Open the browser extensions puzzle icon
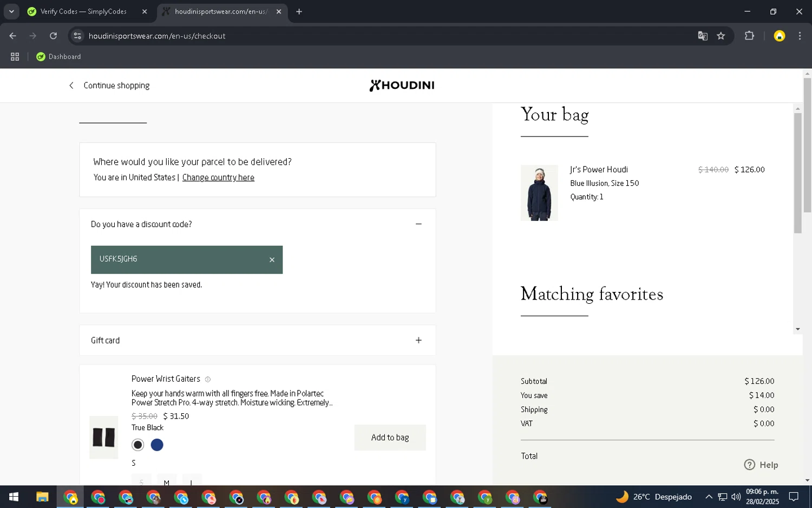The height and width of the screenshot is (508, 812). coord(749,36)
